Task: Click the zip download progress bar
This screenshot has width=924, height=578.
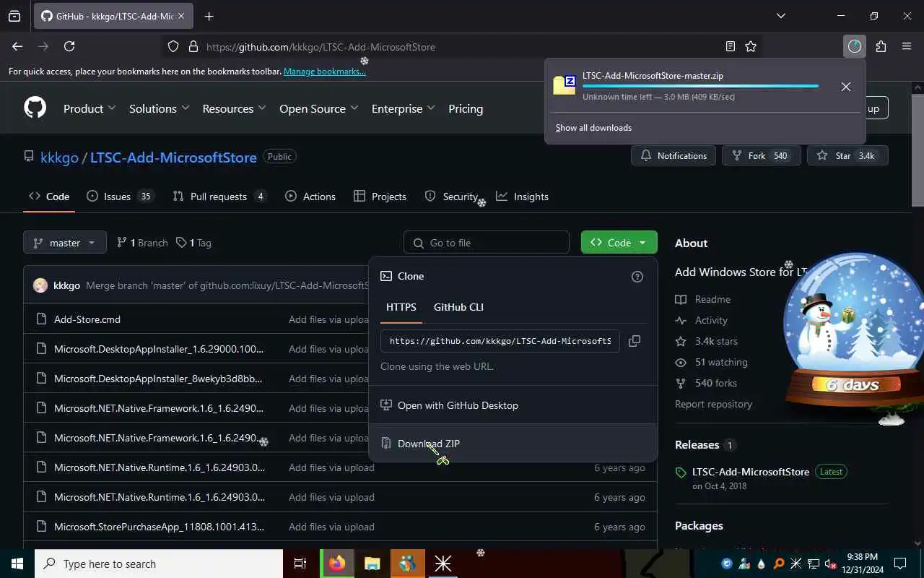Action: point(700,86)
